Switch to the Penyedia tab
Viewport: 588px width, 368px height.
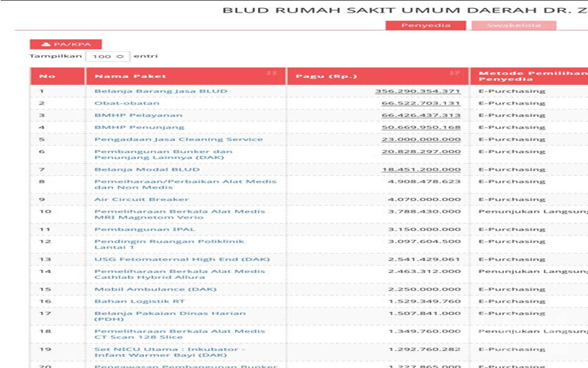coord(425,26)
